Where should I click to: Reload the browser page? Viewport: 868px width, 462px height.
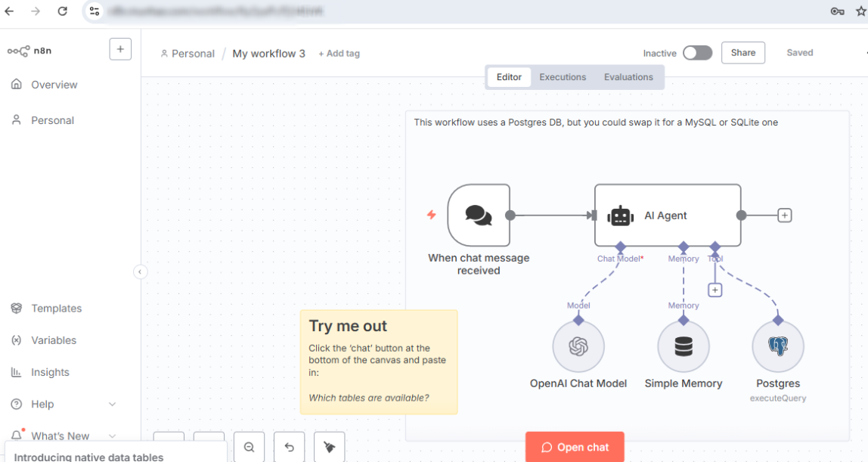(x=63, y=11)
